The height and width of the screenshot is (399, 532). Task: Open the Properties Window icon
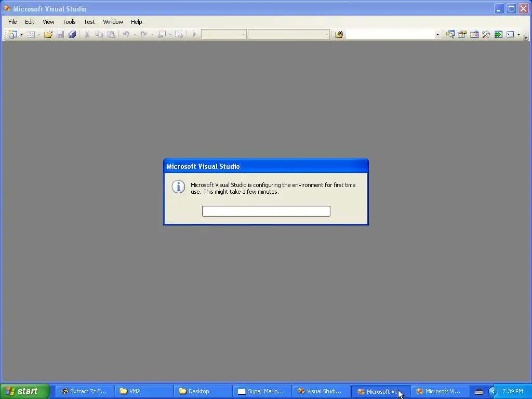tap(462, 34)
